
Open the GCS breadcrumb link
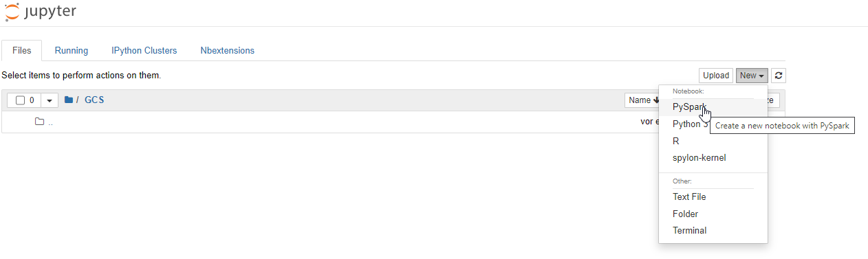click(94, 100)
